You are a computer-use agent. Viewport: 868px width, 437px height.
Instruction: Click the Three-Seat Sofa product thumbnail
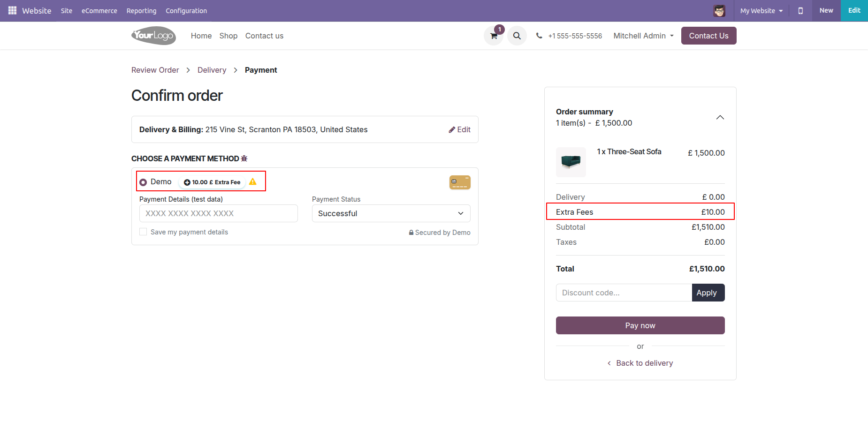(x=571, y=162)
